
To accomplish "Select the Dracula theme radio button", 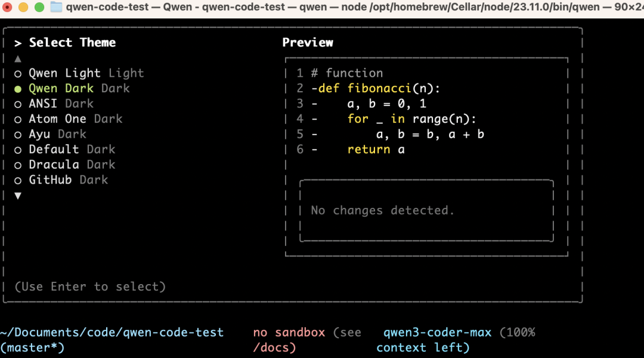I will coord(18,165).
